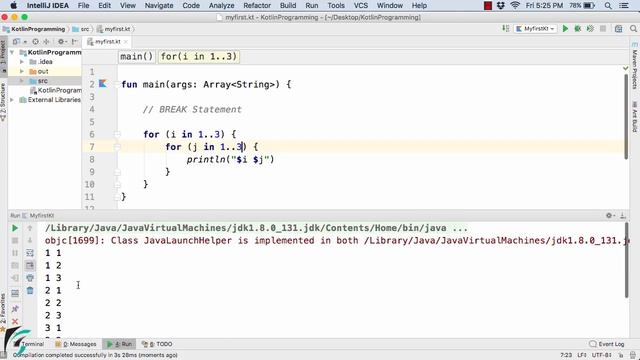
Task: Open Project view mode dropdown
Action: tap(19, 42)
